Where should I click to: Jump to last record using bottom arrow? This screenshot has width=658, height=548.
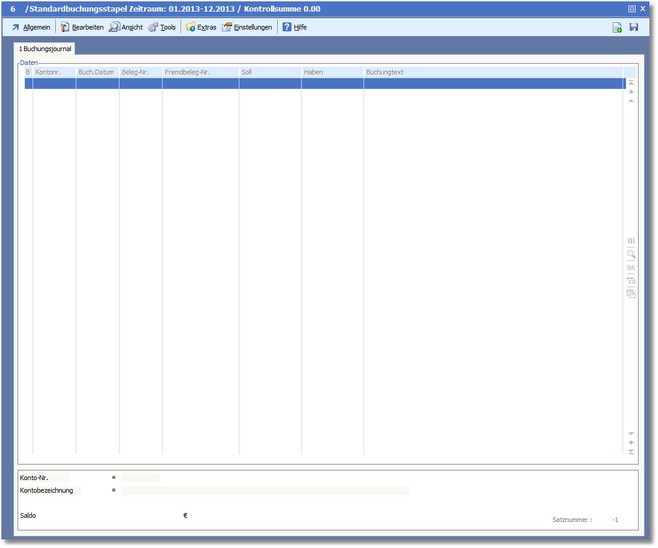coord(631,452)
